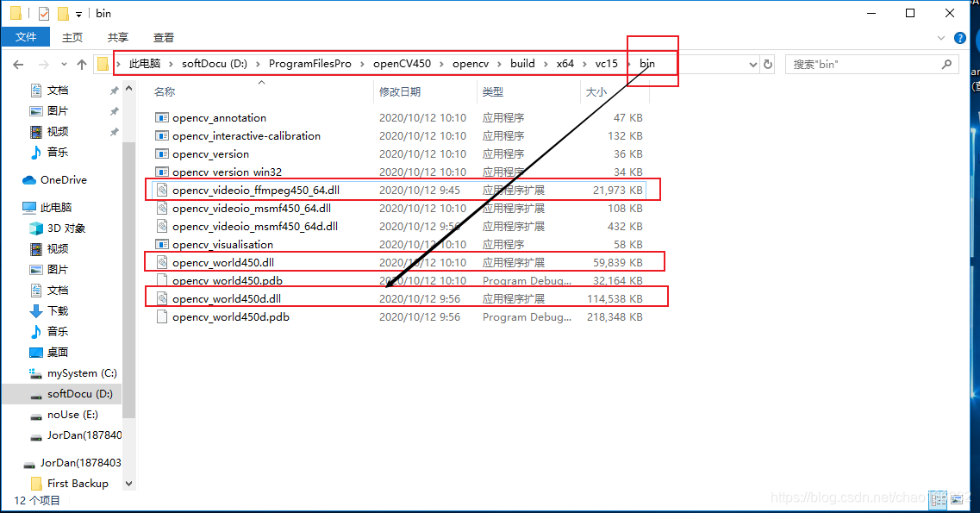980x513 pixels.
Task: Select opencv_world450d.pdb file icon
Action: (162, 316)
